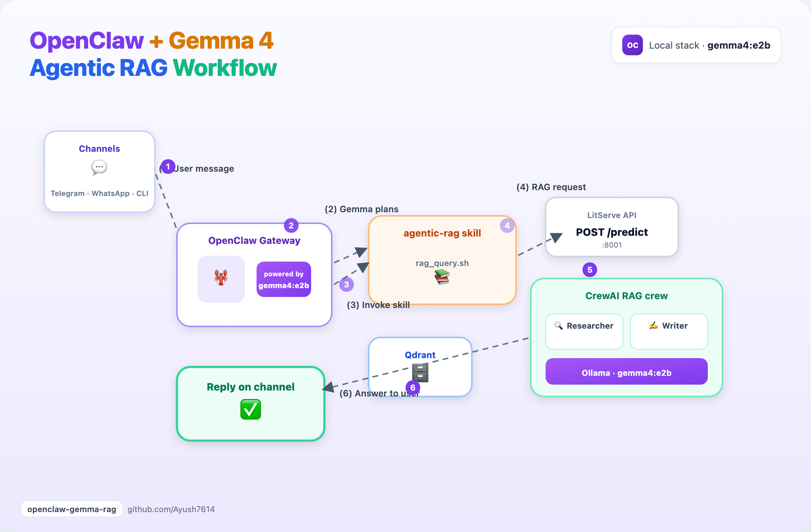Image resolution: width=811 pixels, height=532 pixels.
Task: Click 'Local stack · gemma4:e2b' text
Action: tap(710, 45)
